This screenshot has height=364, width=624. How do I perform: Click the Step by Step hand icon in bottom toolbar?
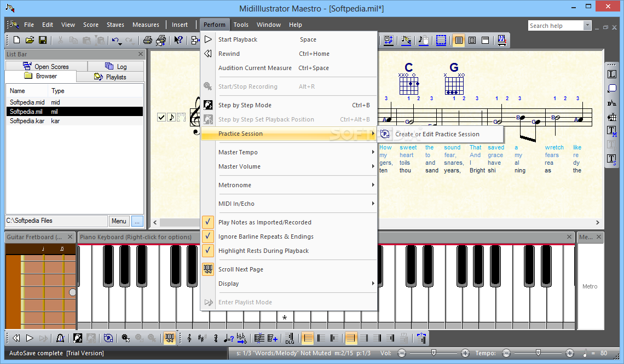[x=78, y=338]
